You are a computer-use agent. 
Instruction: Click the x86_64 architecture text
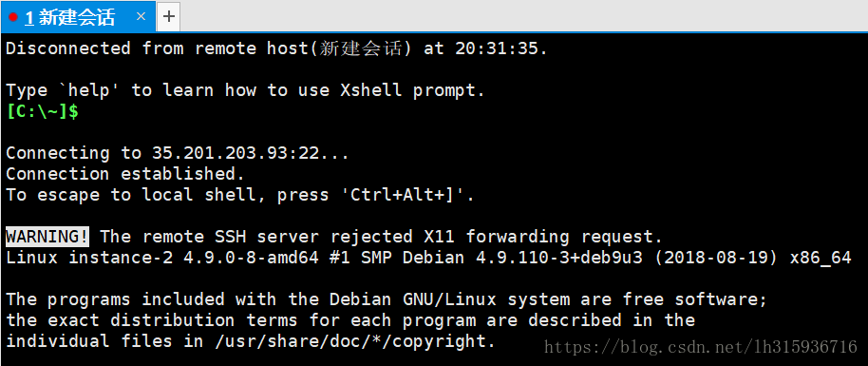(820, 258)
